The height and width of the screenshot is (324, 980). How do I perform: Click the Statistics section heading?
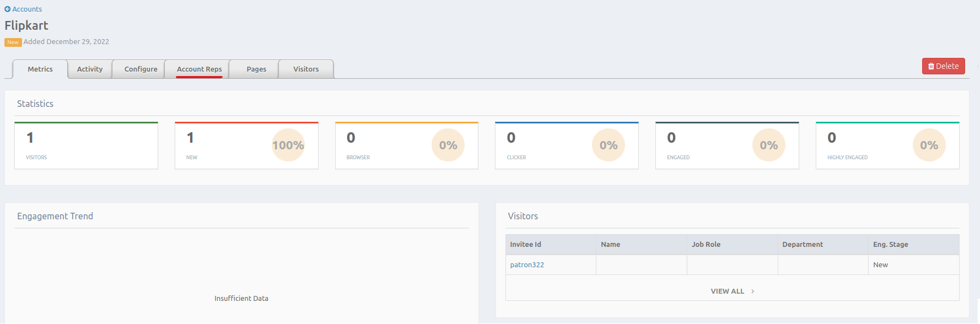click(35, 104)
